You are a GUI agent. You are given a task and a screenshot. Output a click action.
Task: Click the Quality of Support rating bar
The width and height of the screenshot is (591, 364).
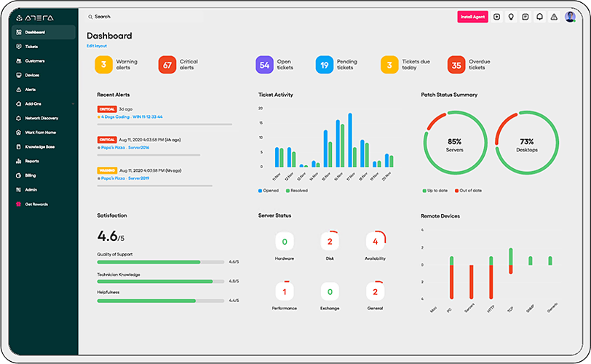click(x=160, y=261)
